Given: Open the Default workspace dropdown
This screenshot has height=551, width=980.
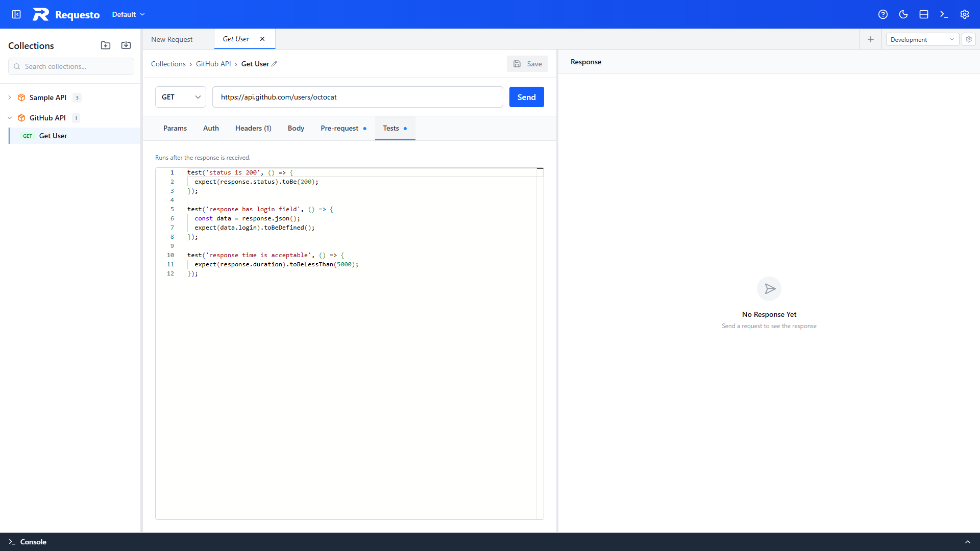Looking at the screenshot, I should coord(128,14).
